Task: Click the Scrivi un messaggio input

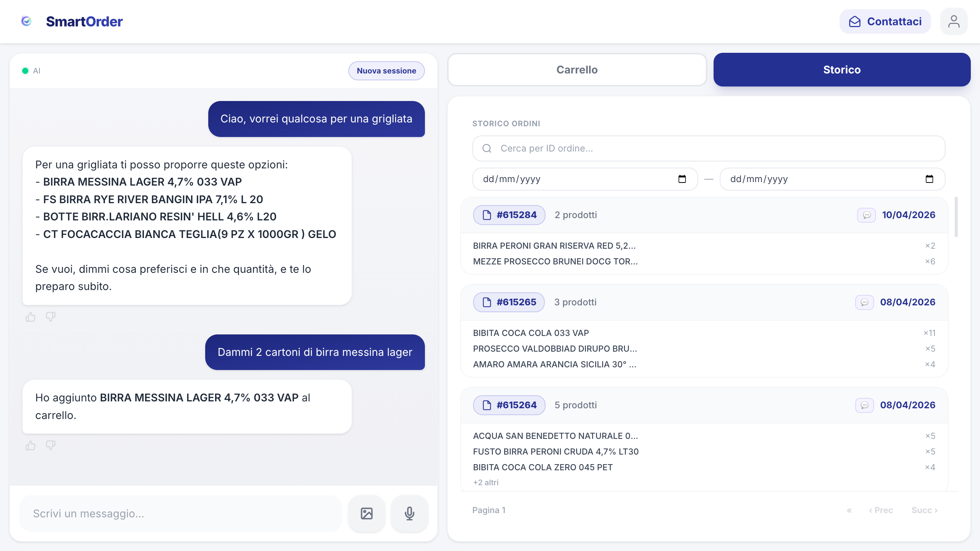Action: [181, 514]
